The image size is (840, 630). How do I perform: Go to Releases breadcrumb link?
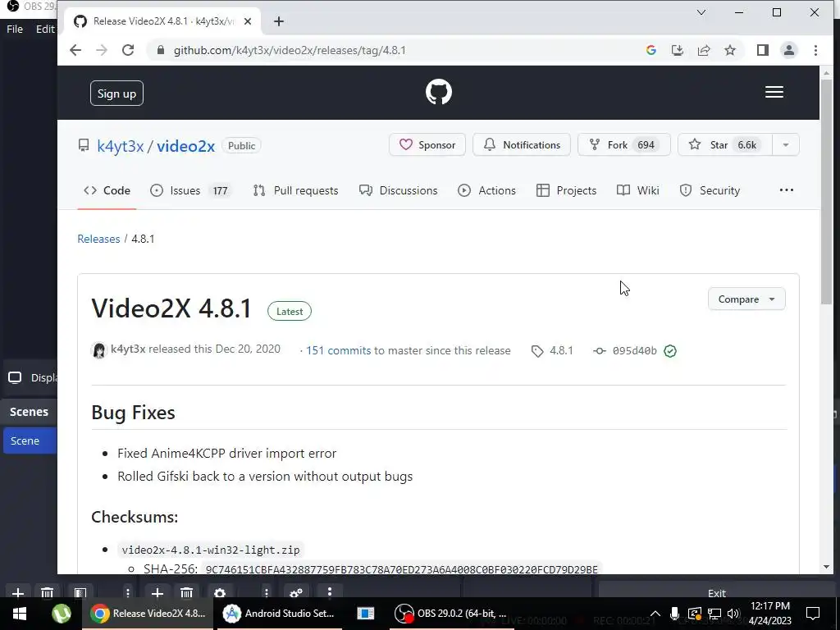[x=98, y=239]
